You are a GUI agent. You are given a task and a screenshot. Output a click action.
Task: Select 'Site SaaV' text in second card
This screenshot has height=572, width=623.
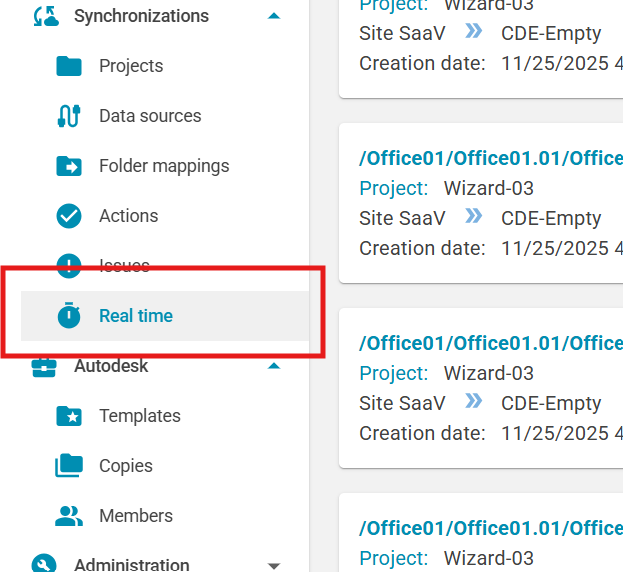[x=402, y=218]
